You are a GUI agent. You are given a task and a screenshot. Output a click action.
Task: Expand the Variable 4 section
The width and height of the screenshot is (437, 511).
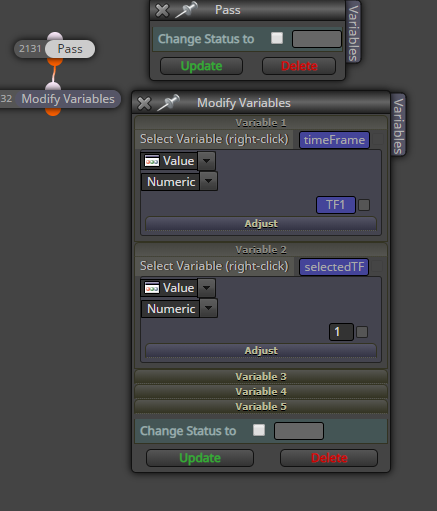(261, 392)
